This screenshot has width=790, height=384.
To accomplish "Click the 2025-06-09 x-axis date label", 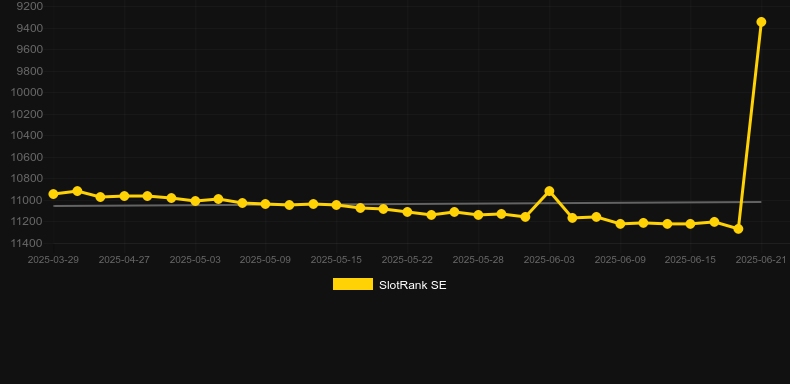I will click(x=620, y=260).
